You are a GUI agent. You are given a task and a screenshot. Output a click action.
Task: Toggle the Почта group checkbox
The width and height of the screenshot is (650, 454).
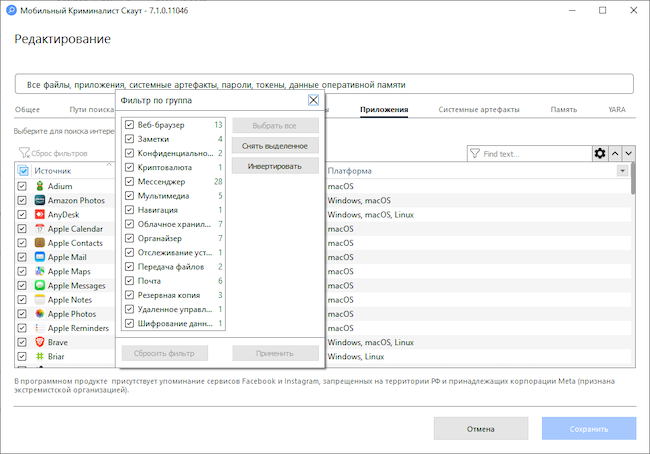point(129,281)
